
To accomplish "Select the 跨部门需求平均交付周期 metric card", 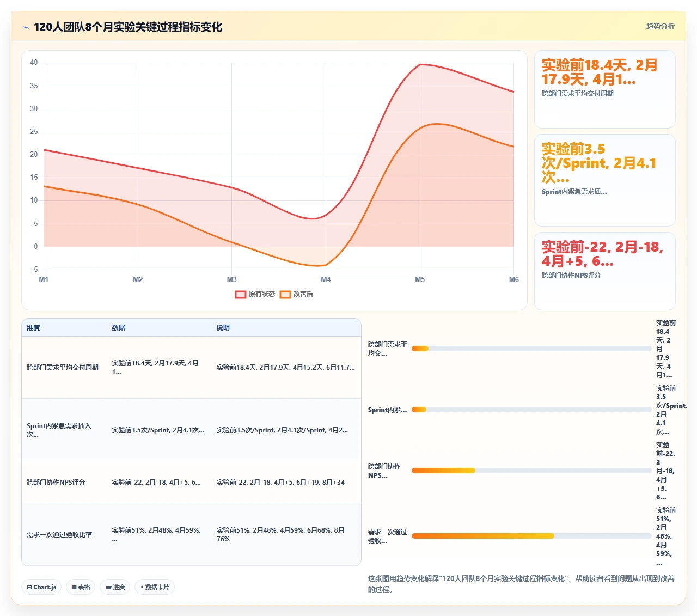I will 605,89.
